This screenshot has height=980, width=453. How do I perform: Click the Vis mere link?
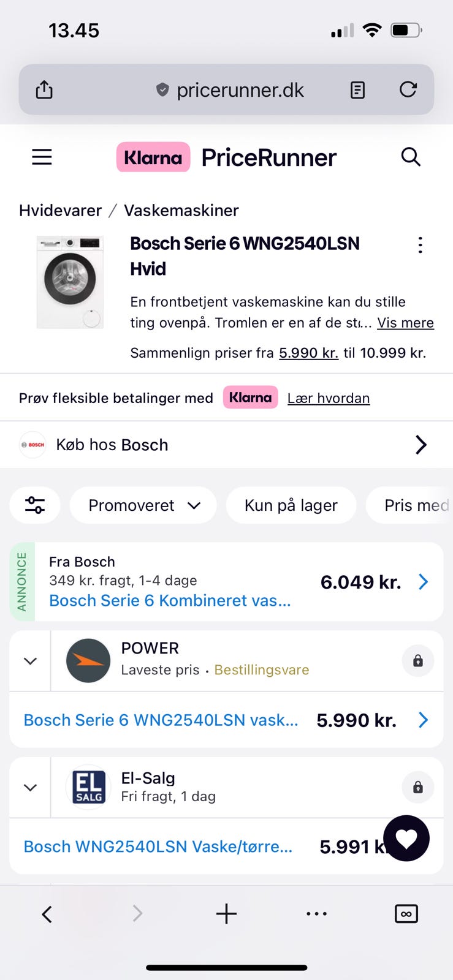[x=405, y=323]
